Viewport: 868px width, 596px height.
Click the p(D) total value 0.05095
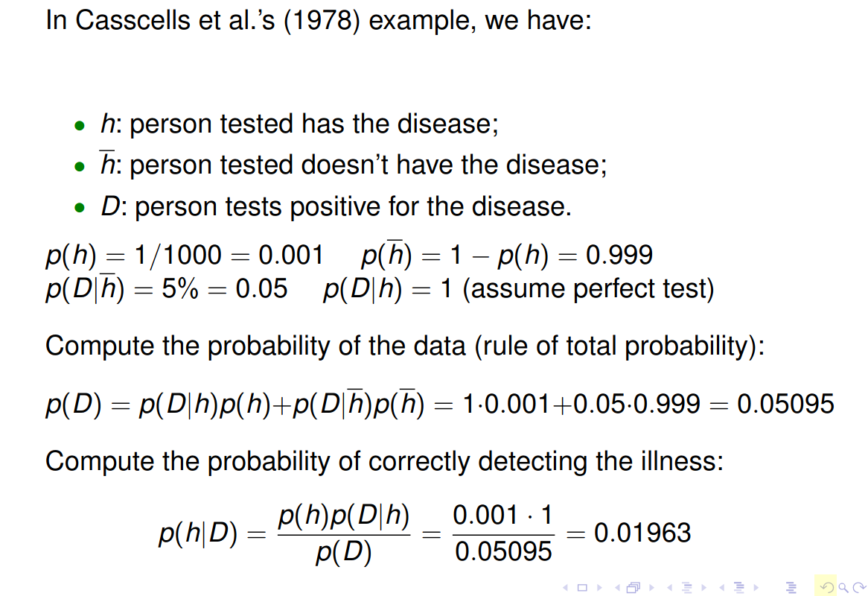(x=785, y=404)
